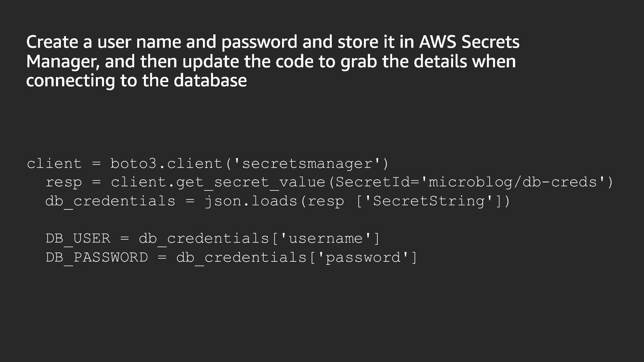Viewport: 644px width, 362px height.
Task: Click "db_credentials" at the start of the third code line
Action: [x=110, y=201]
